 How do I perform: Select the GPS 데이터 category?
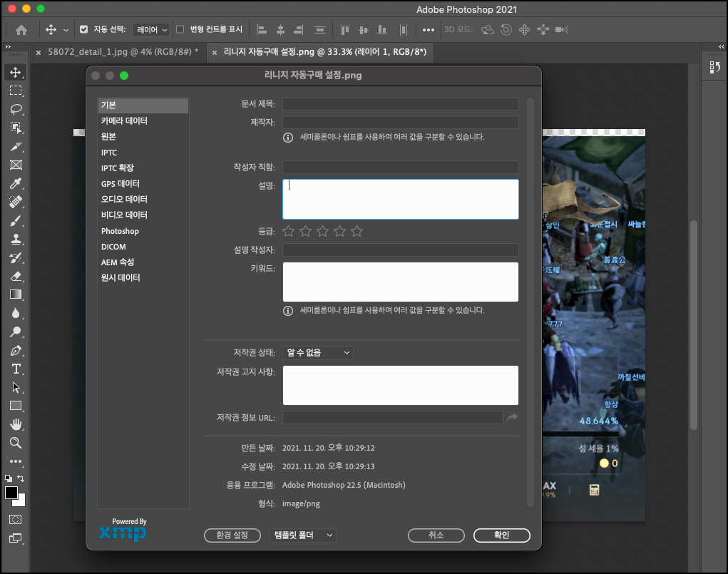point(143,183)
